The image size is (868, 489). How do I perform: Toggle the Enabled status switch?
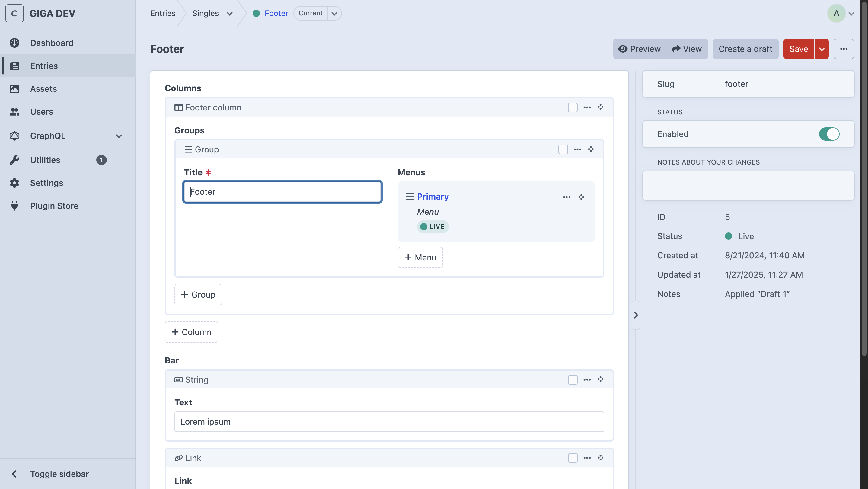point(829,134)
